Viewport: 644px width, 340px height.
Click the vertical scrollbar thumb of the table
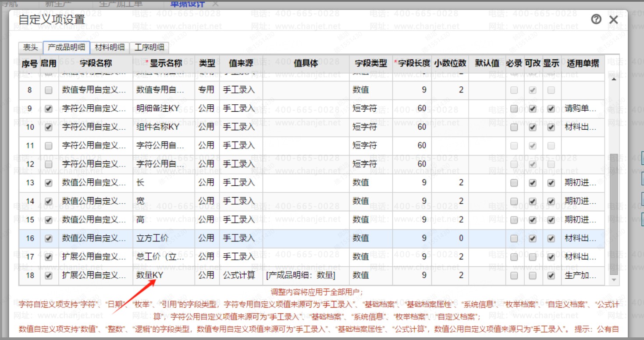(x=614, y=215)
